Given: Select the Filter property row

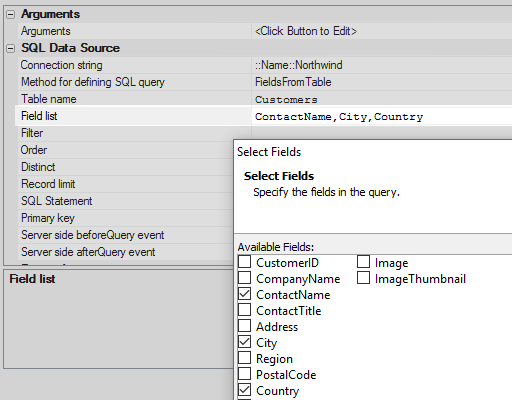Looking at the screenshot, I should (125, 133).
